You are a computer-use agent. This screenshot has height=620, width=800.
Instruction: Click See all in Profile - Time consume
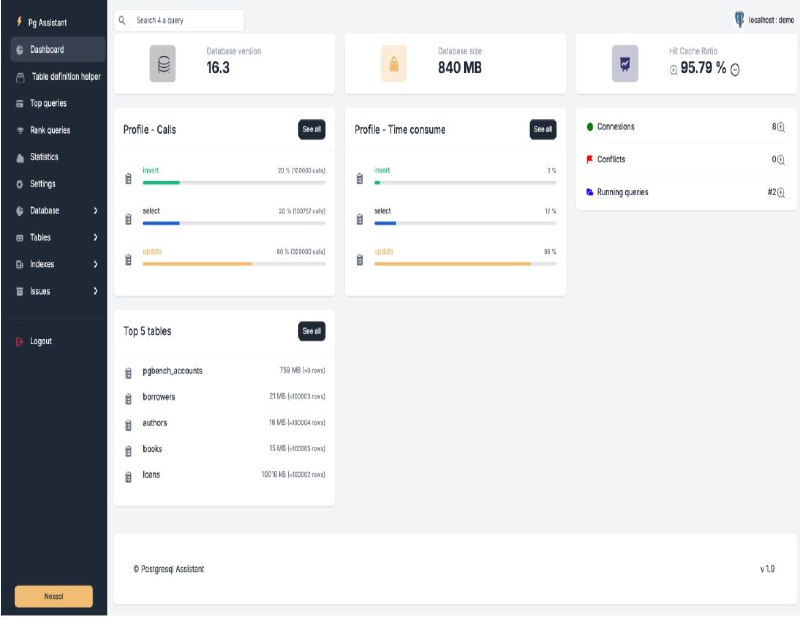(543, 130)
